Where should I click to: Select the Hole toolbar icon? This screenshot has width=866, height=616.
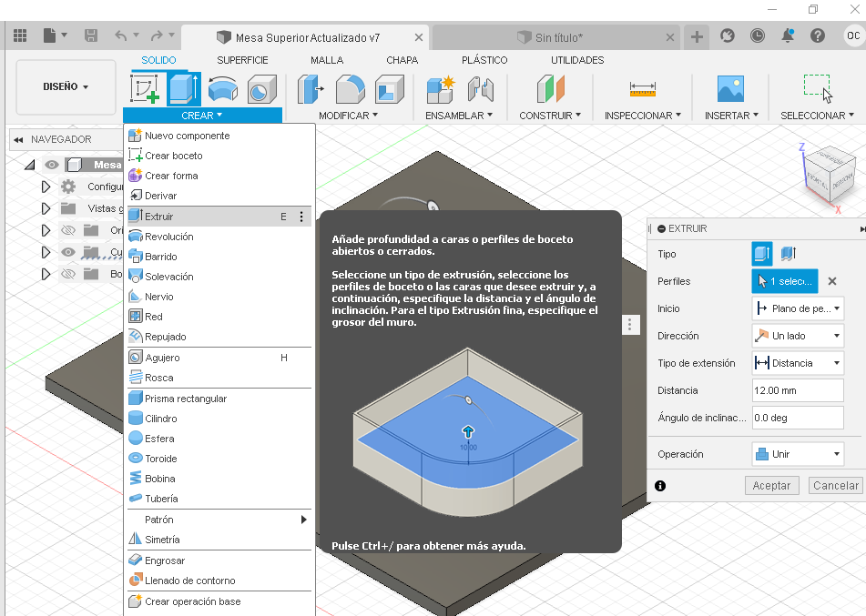(261, 89)
